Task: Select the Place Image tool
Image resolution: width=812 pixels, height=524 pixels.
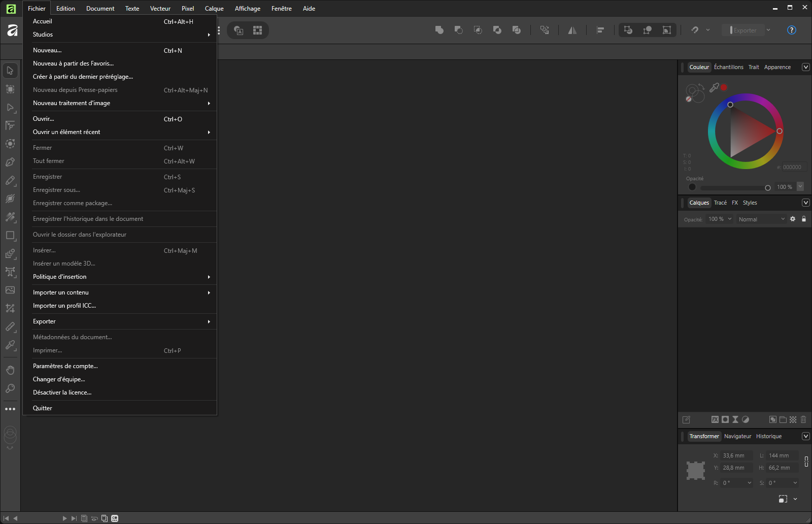Action: (x=10, y=290)
